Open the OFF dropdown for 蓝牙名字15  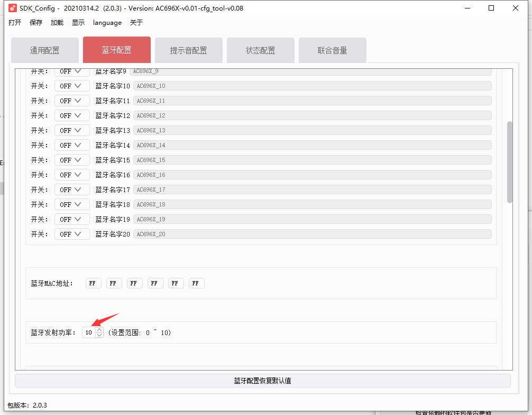(71, 159)
